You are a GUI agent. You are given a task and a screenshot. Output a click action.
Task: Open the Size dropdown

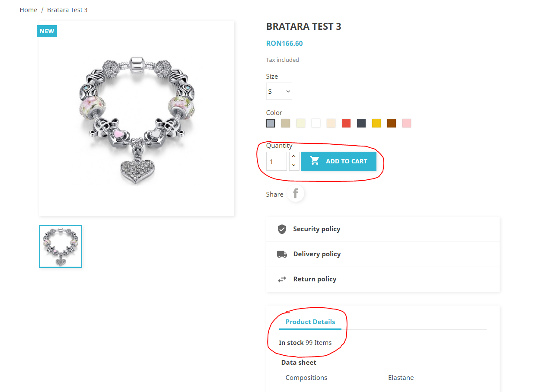279,91
